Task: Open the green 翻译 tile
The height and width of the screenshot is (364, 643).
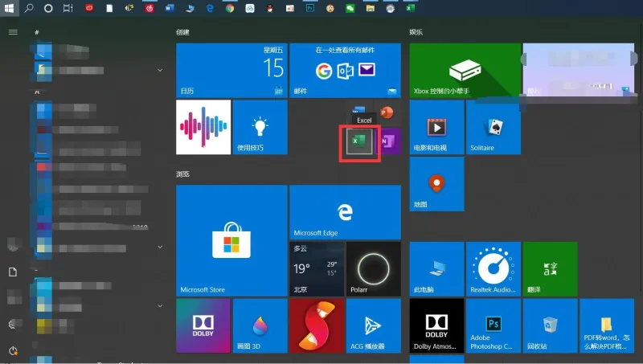Action: pyautogui.click(x=550, y=269)
